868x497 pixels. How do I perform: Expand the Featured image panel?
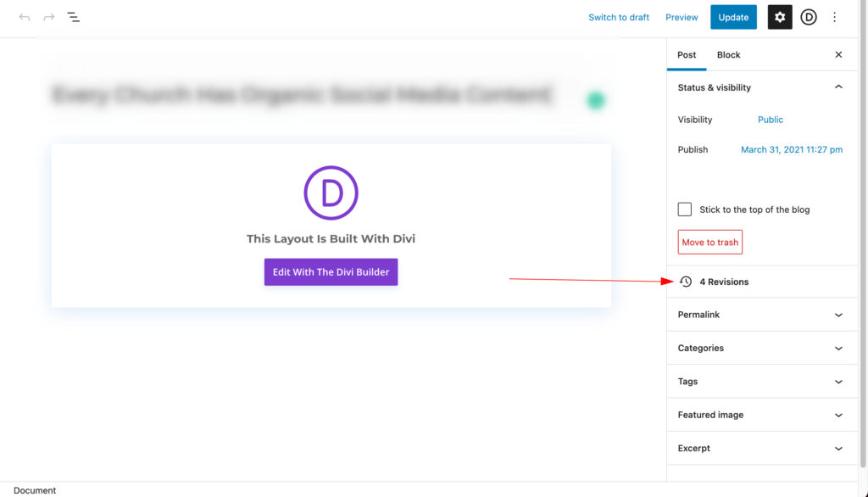click(x=762, y=415)
